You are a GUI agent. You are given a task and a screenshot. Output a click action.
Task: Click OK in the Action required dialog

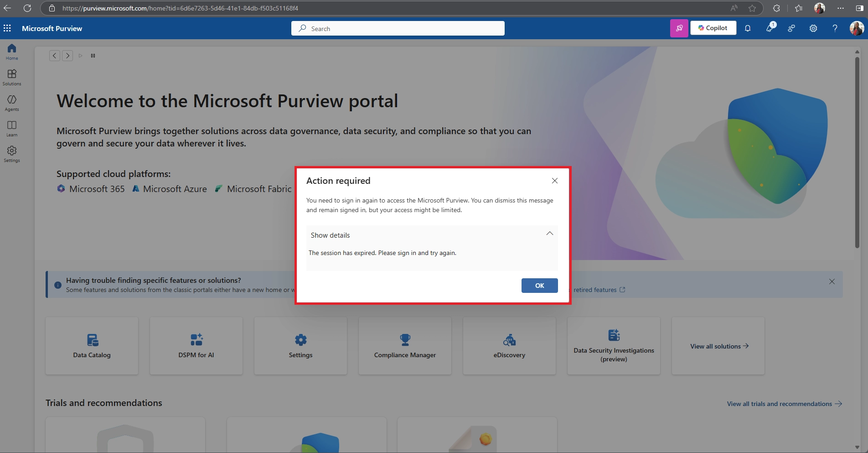click(540, 286)
